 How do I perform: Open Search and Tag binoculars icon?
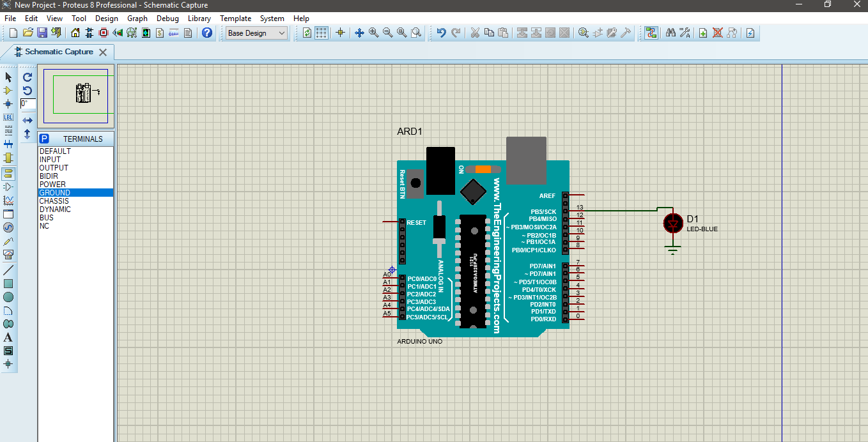click(x=670, y=33)
